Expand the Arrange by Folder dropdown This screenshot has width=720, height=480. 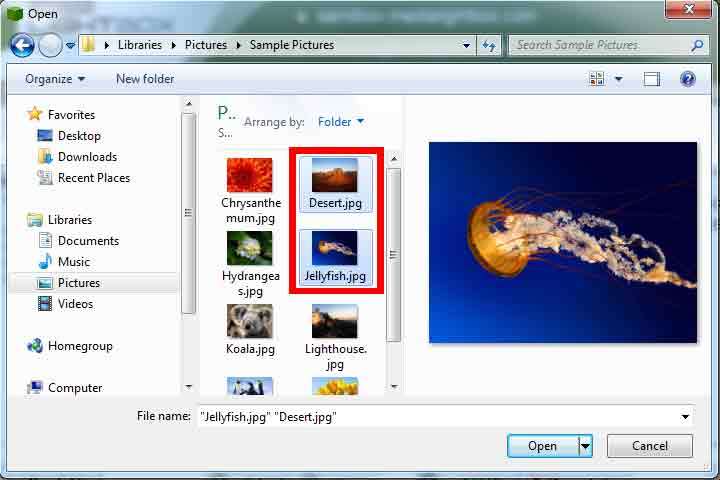click(341, 122)
